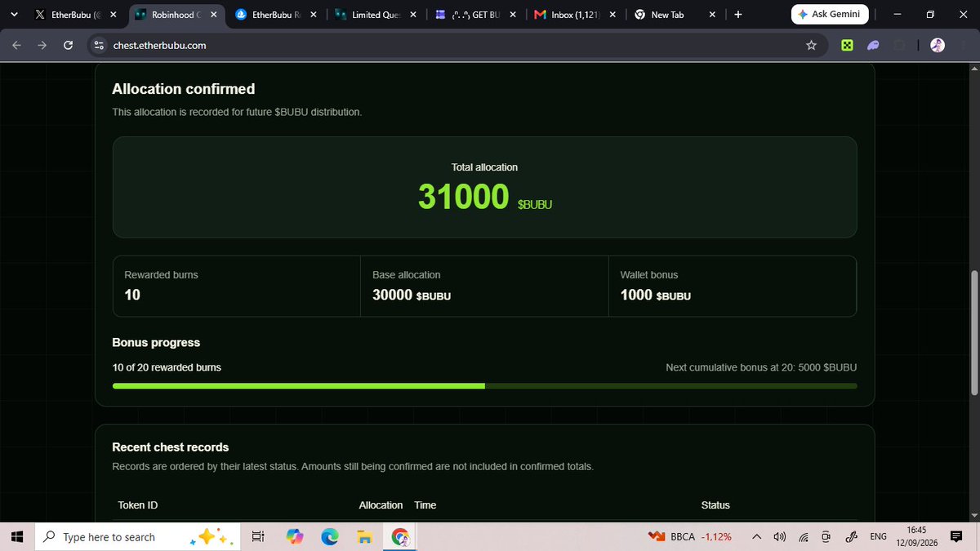Open the extensions puzzle menu
Viewport: 980px width, 551px height.
tap(900, 46)
